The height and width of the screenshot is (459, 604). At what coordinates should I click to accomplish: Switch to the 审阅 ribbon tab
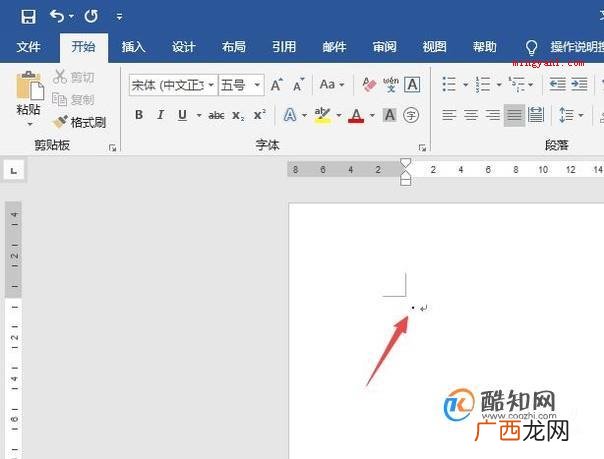point(384,47)
